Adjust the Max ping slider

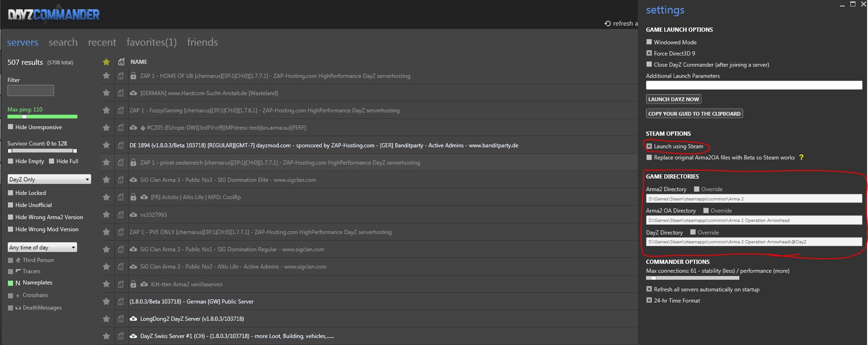coord(24,117)
